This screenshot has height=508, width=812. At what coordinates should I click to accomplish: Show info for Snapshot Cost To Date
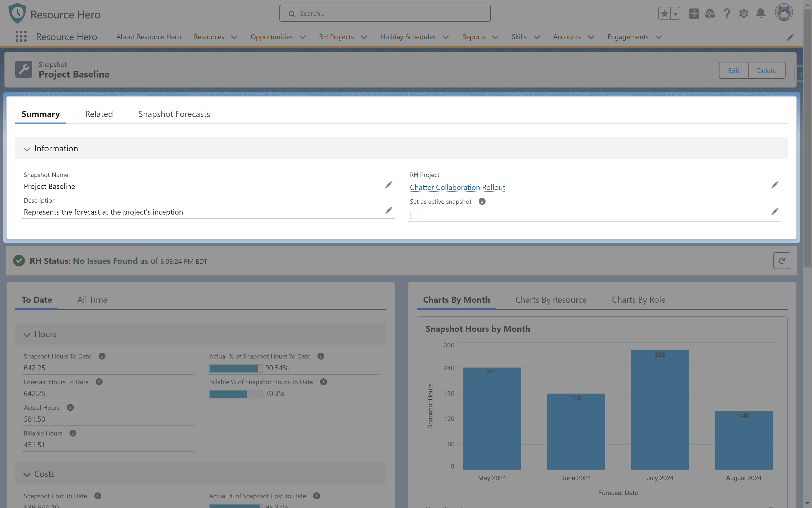point(98,496)
